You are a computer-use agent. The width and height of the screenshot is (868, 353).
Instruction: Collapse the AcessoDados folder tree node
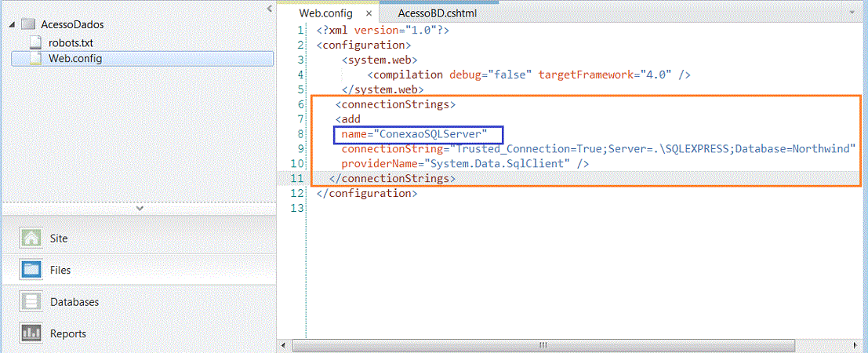tap(13, 25)
